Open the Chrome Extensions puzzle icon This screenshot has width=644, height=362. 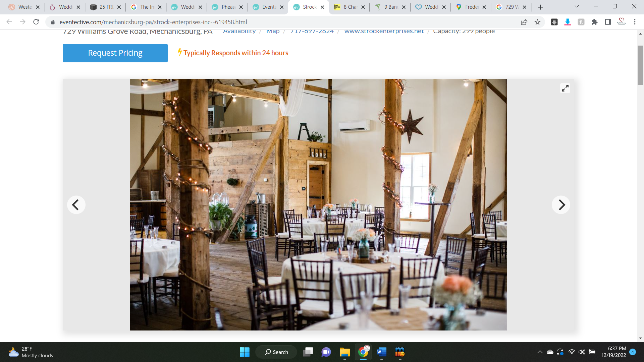click(x=594, y=22)
